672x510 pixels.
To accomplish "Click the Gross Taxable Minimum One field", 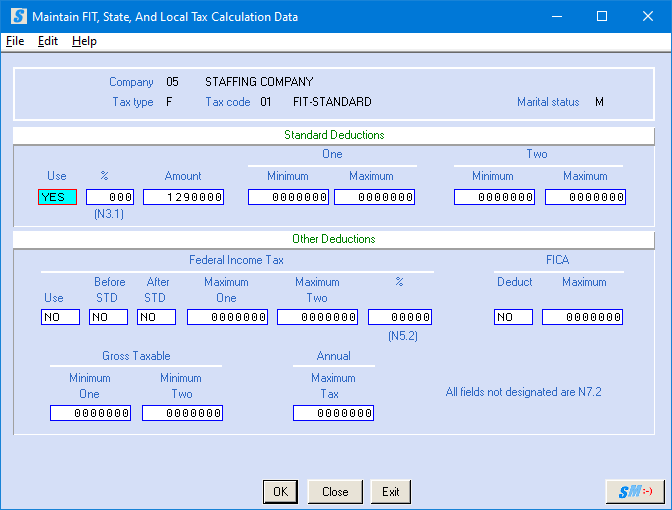I will tap(90, 413).
